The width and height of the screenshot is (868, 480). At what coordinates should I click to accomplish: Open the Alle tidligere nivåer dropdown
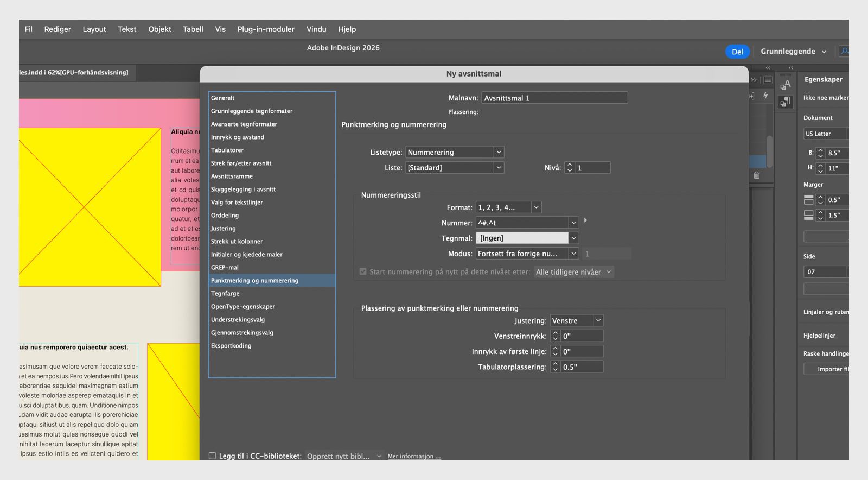574,272
